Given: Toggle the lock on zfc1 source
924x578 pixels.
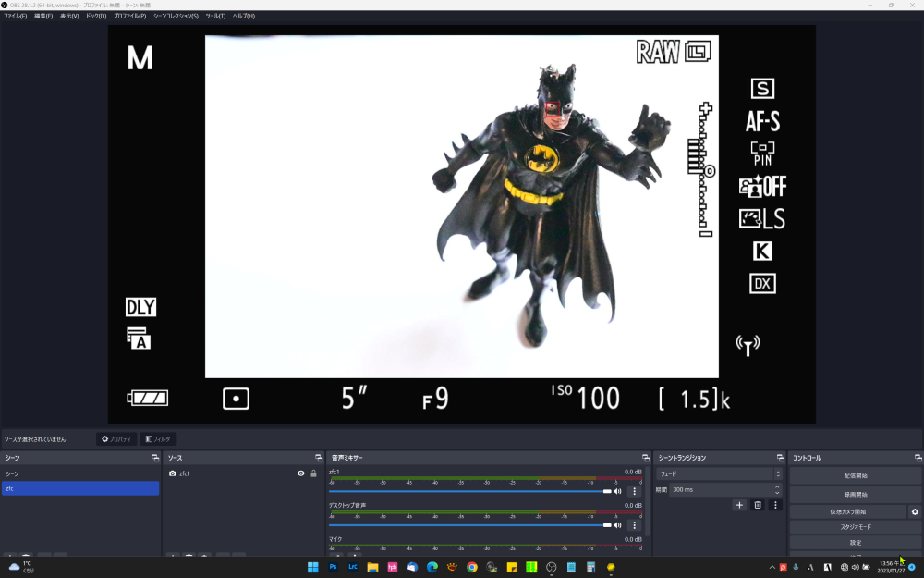Looking at the screenshot, I should click(313, 473).
